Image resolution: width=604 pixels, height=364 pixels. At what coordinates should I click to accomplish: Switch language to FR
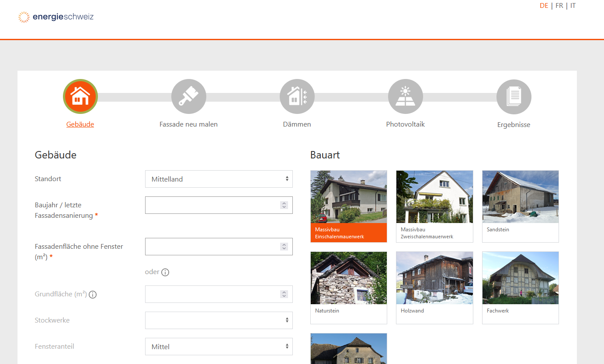click(559, 6)
